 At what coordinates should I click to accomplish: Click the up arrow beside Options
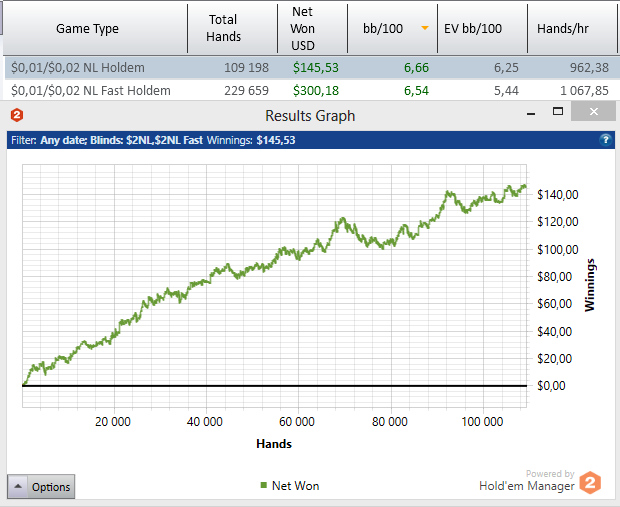18,486
